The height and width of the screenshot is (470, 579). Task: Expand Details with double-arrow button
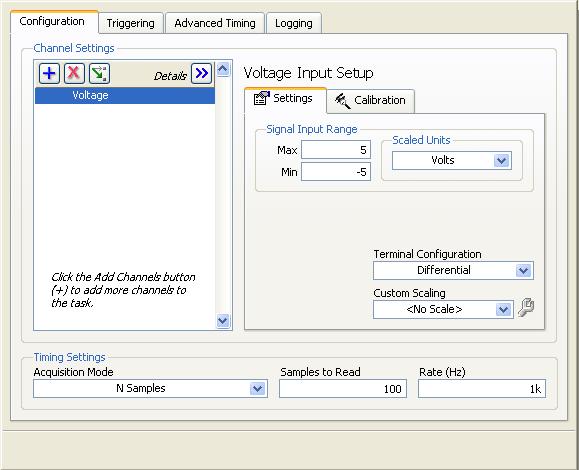201,73
